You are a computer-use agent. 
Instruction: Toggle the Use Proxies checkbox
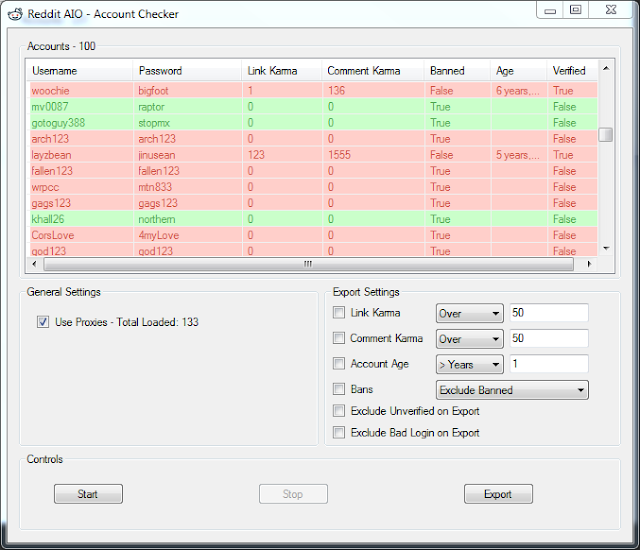43,322
